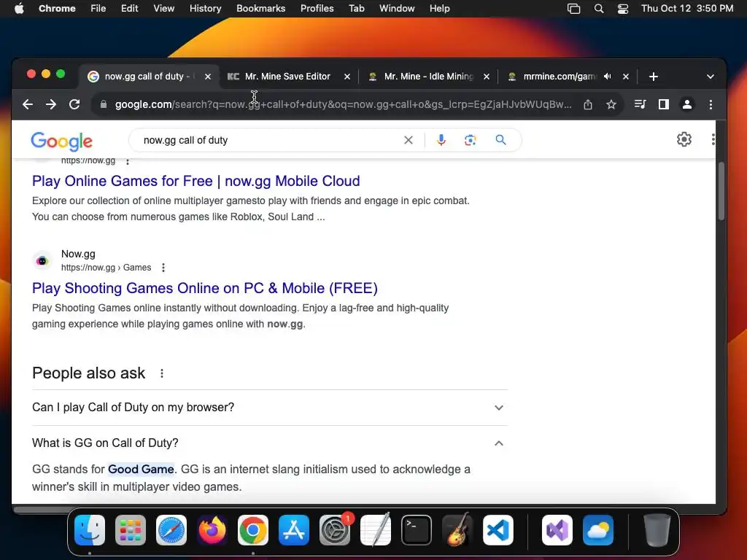Open Finder from the Dock
Image resolution: width=747 pixels, height=560 pixels.
(x=90, y=529)
